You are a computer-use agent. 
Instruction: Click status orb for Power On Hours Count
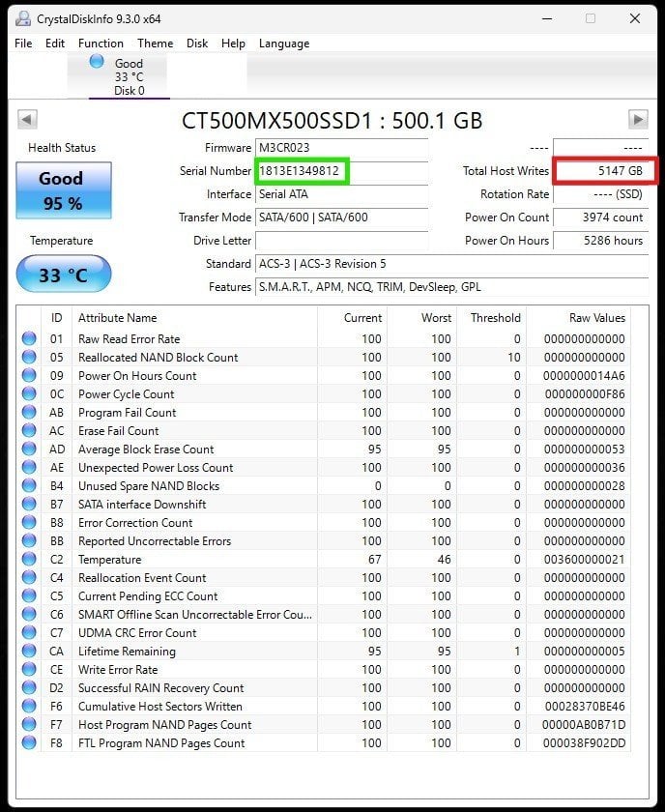coord(29,375)
